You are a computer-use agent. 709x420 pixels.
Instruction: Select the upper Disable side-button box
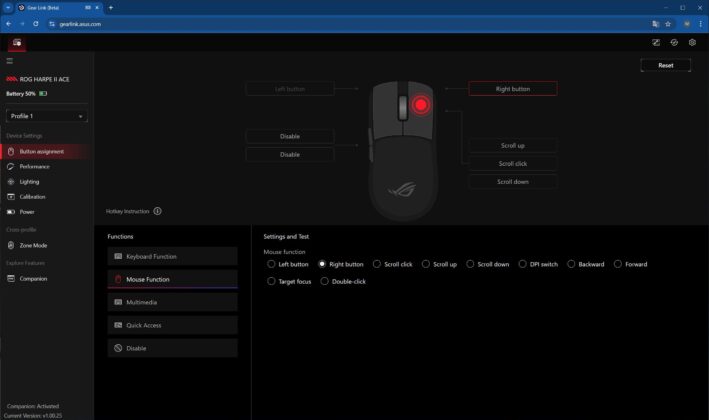[290, 136]
